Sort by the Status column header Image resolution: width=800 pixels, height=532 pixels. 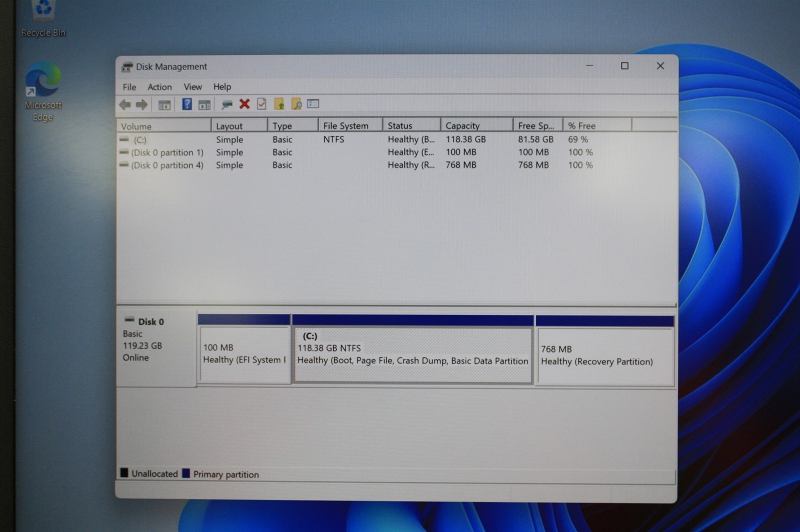[411, 126]
